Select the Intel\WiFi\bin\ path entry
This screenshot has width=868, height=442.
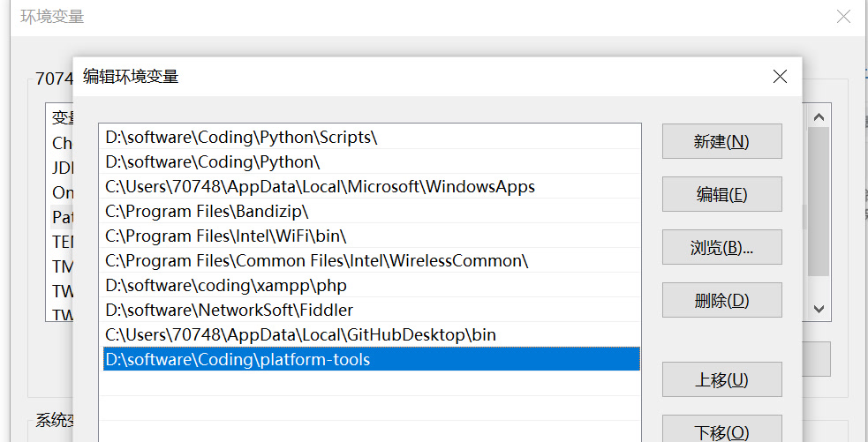[226, 236]
